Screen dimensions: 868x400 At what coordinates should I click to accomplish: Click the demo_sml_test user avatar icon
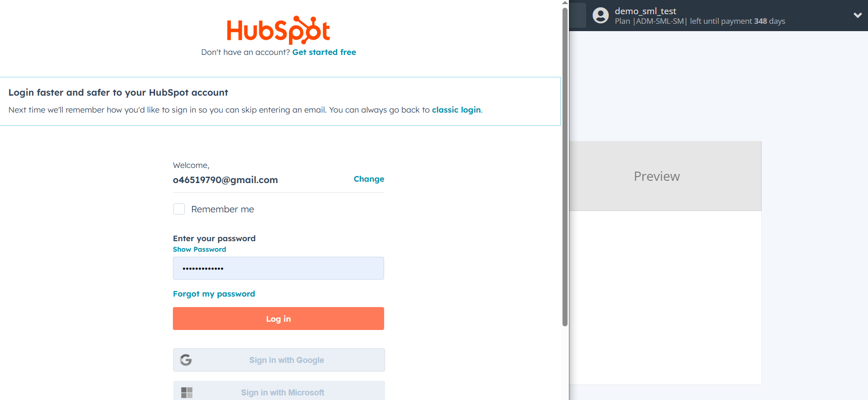600,16
